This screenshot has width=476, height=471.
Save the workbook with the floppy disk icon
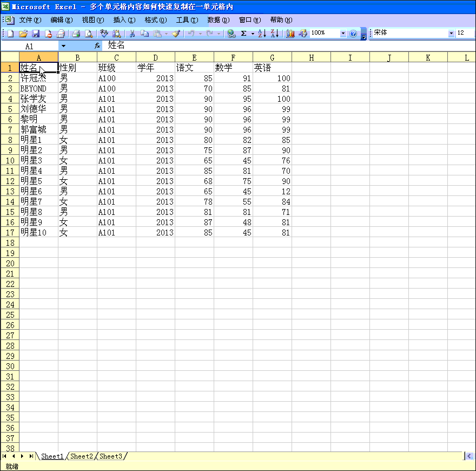pyautogui.click(x=36, y=34)
